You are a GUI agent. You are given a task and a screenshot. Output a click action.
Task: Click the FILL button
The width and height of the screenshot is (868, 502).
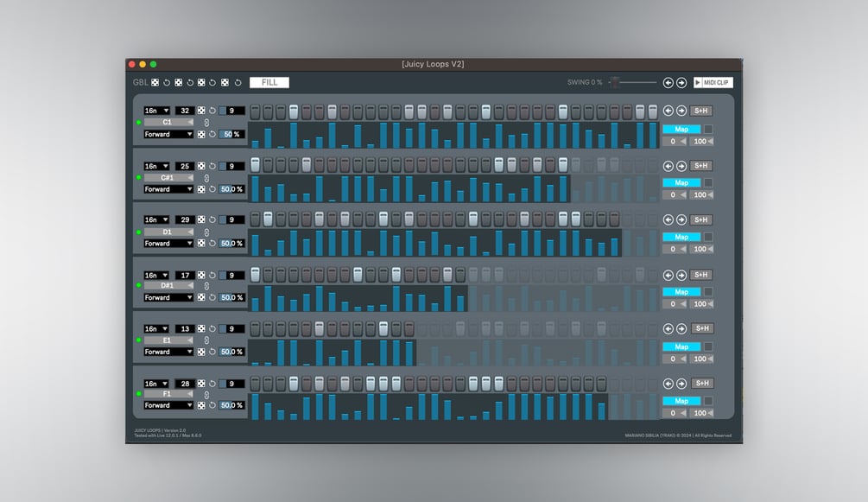pos(269,83)
